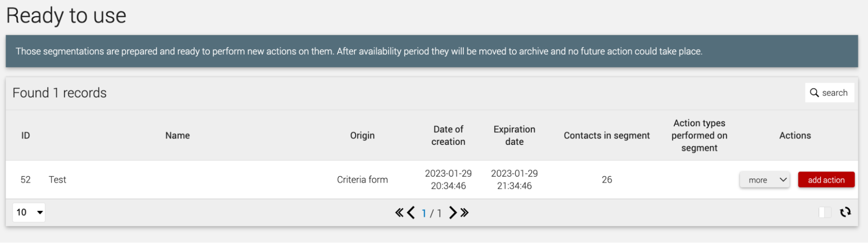Click the Origin column header
This screenshot has width=868, height=243.
point(362,135)
